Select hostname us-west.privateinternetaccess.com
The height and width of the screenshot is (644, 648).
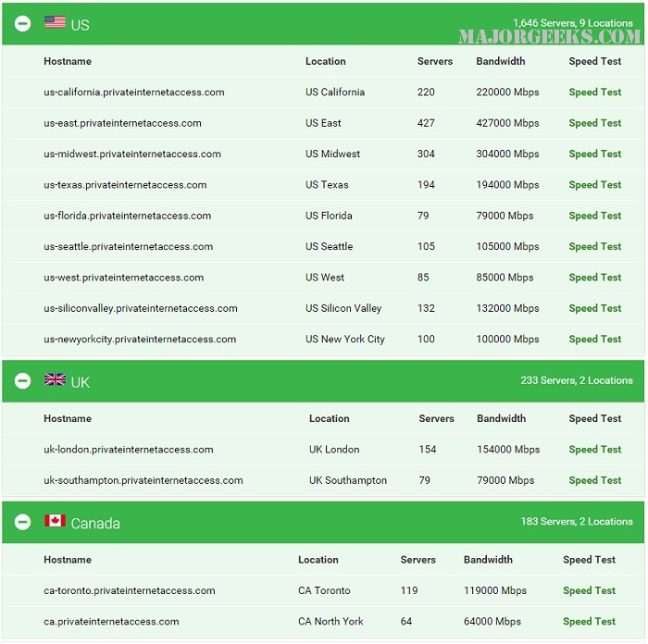click(x=123, y=278)
